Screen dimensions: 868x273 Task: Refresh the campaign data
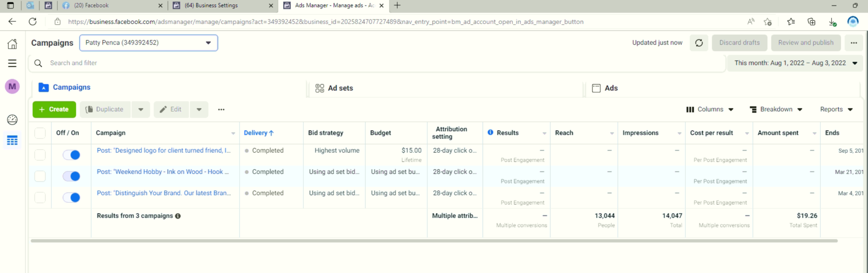[x=699, y=43]
